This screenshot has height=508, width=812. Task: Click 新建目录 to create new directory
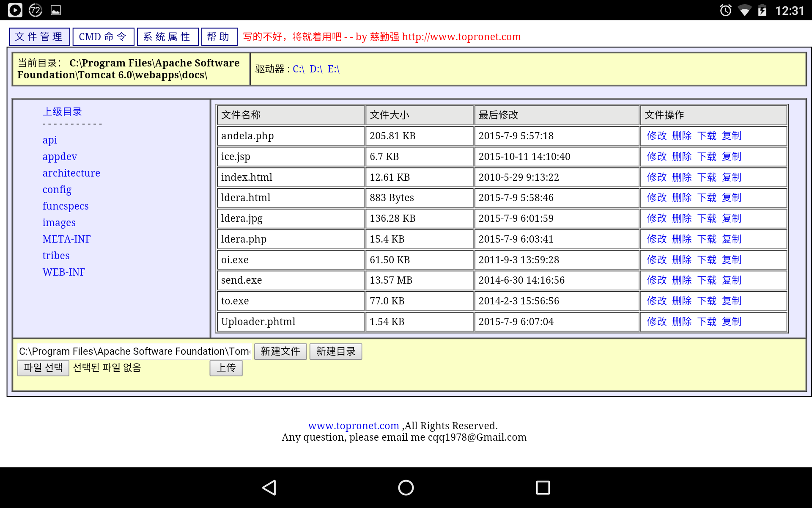[x=335, y=351]
